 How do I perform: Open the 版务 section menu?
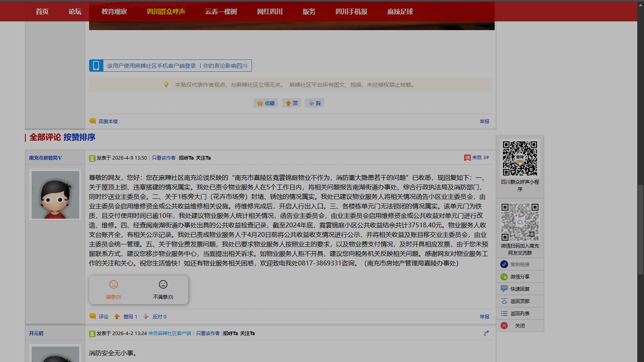coord(309,11)
